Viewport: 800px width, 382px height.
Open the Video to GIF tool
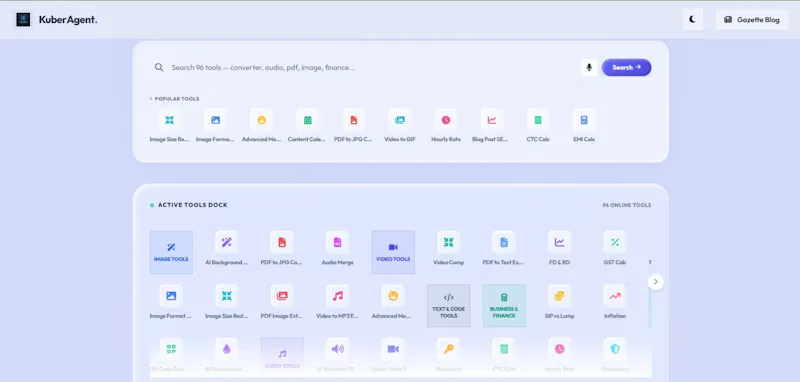click(x=399, y=126)
